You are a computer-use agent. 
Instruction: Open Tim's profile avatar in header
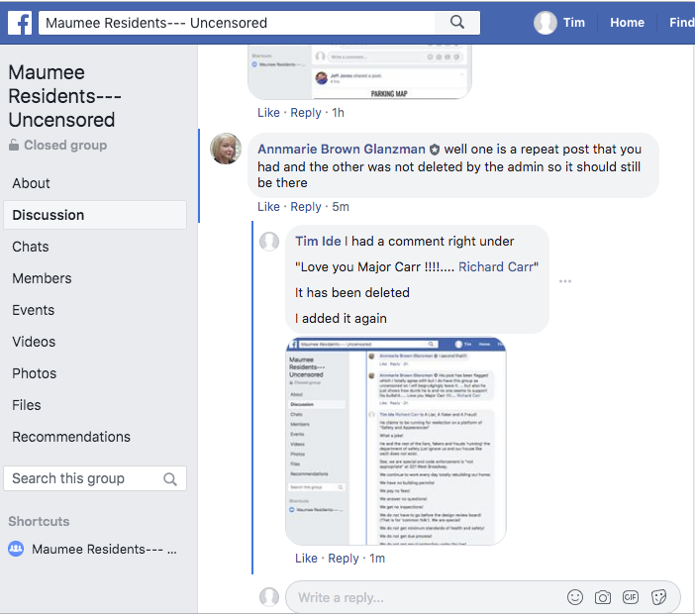click(546, 23)
